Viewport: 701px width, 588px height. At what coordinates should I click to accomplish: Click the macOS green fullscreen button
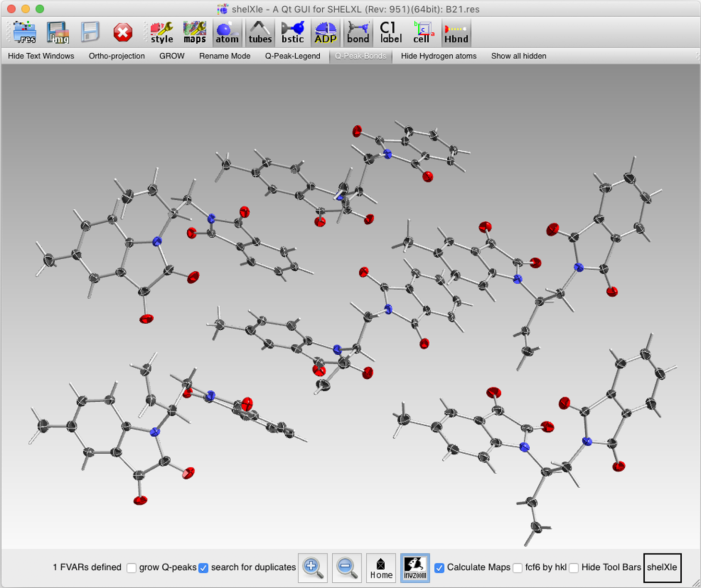[x=40, y=9]
